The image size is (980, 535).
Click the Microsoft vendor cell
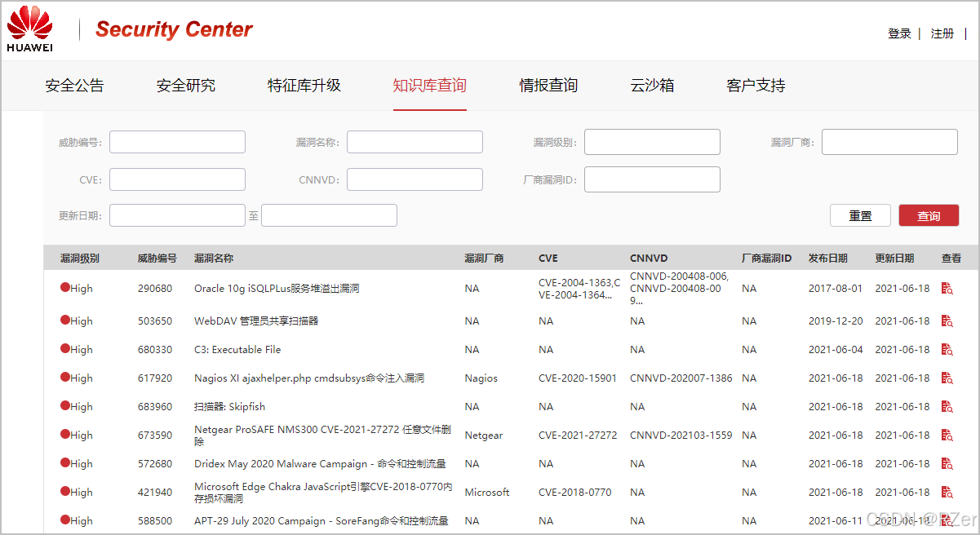tap(487, 493)
